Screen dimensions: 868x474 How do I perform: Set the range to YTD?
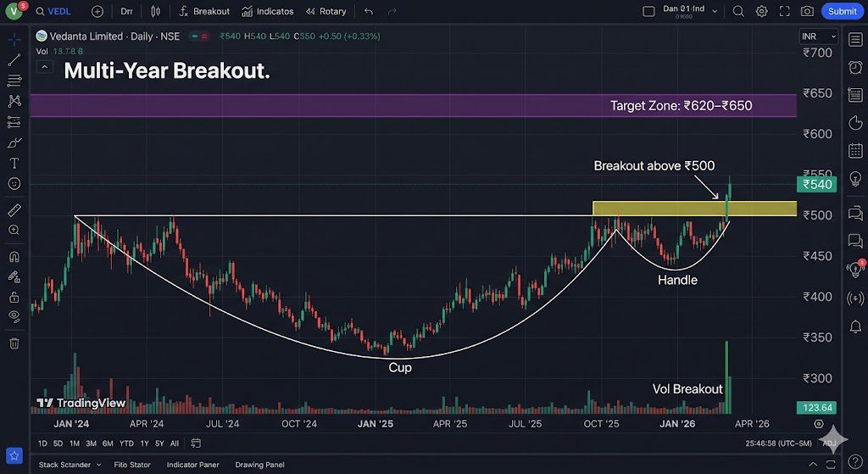(x=127, y=443)
